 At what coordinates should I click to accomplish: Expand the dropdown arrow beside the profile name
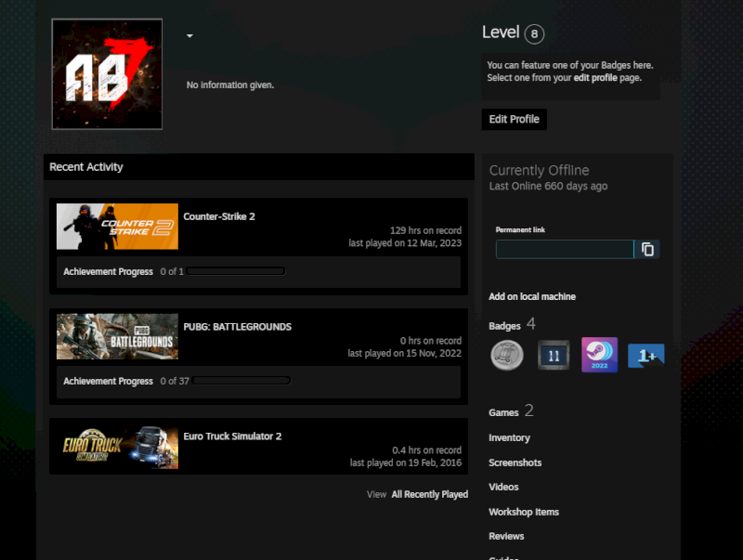tap(189, 36)
